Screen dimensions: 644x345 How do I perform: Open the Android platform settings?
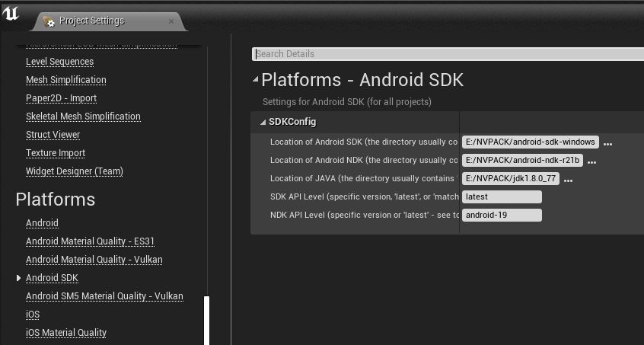point(42,223)
